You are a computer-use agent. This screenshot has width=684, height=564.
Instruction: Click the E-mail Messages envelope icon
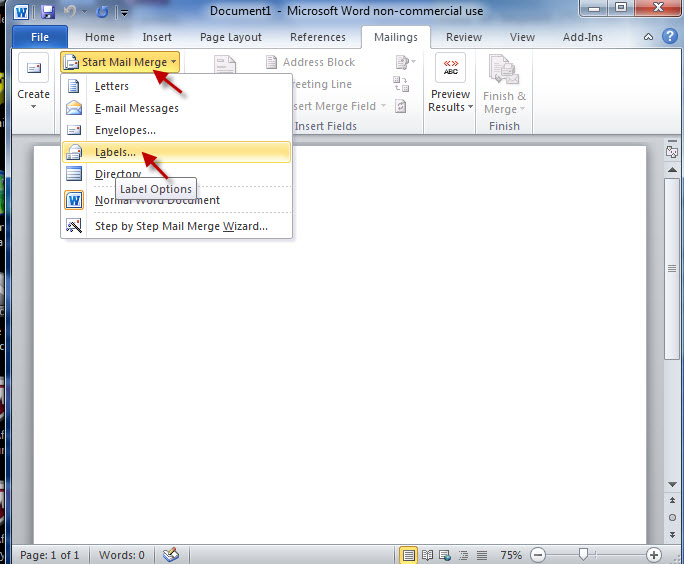click(74, 108)
